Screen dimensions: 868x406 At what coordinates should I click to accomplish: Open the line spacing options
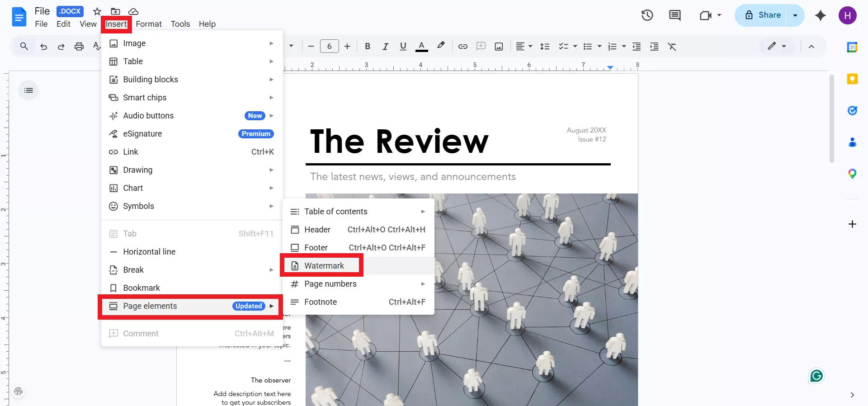pyautogui.click(x=545, y=46)
